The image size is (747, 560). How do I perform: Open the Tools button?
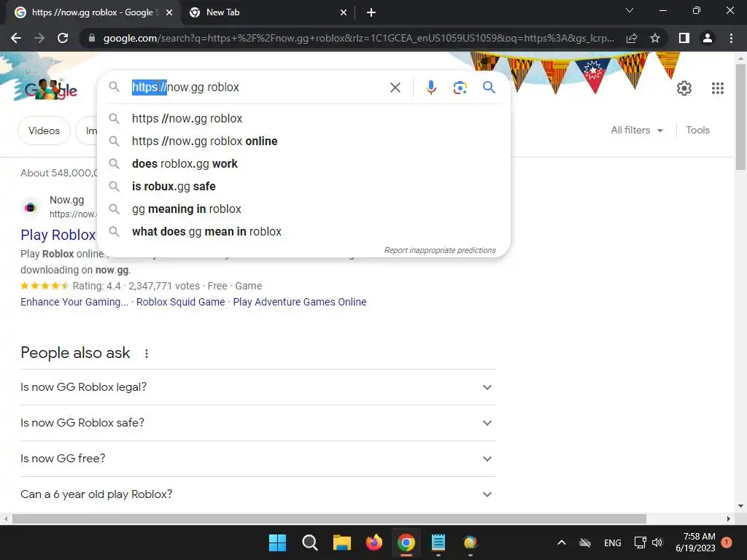(x=697, y=130)
